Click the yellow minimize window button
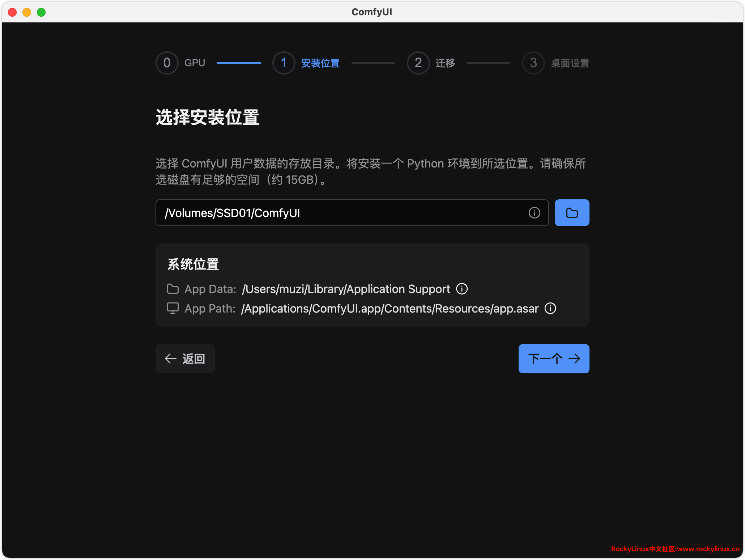The height and width of the screenshot is (560, 745). click(27, 12)
